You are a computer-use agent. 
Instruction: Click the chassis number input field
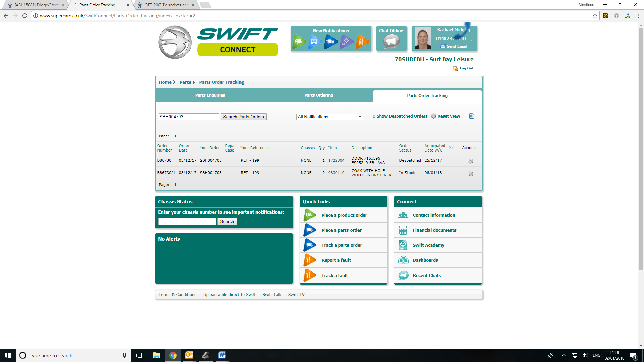(187, 221)
